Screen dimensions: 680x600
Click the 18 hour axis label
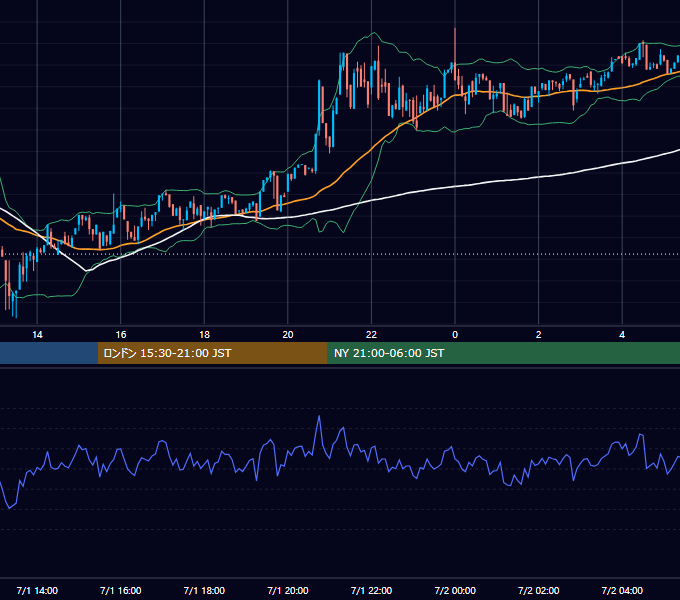[x=204, y=335]
